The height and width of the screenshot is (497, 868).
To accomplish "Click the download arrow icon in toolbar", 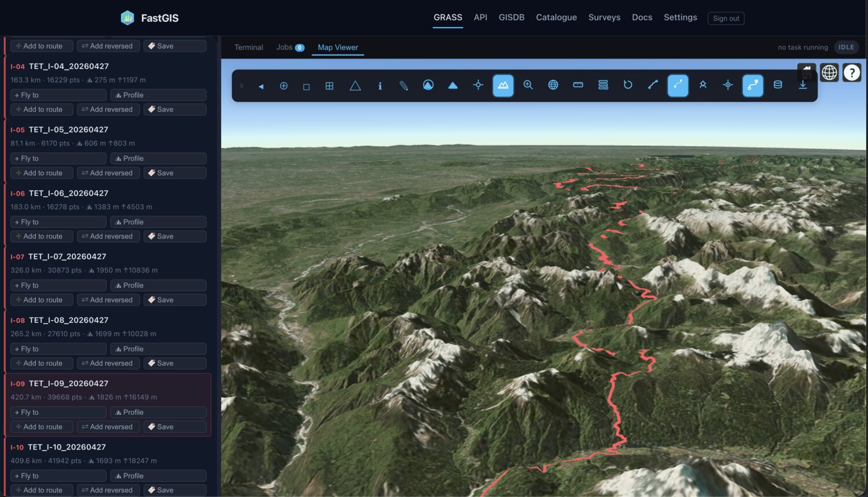I will [803, 85].
